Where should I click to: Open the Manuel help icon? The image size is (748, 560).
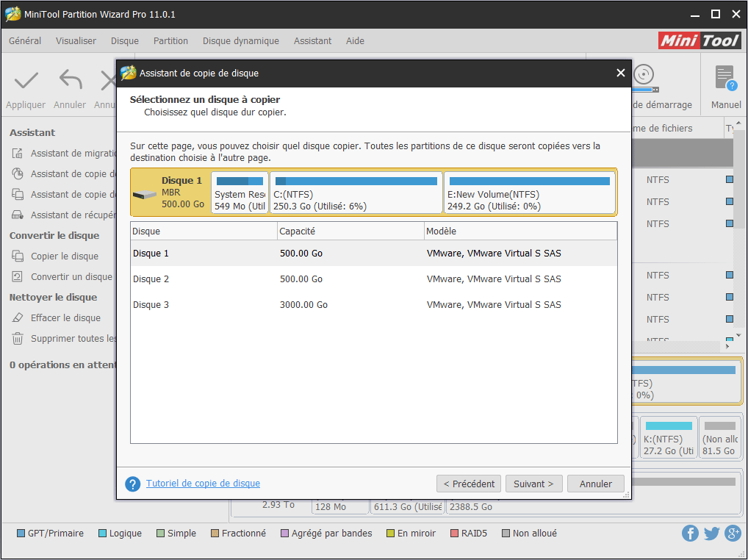pos(725,78)
